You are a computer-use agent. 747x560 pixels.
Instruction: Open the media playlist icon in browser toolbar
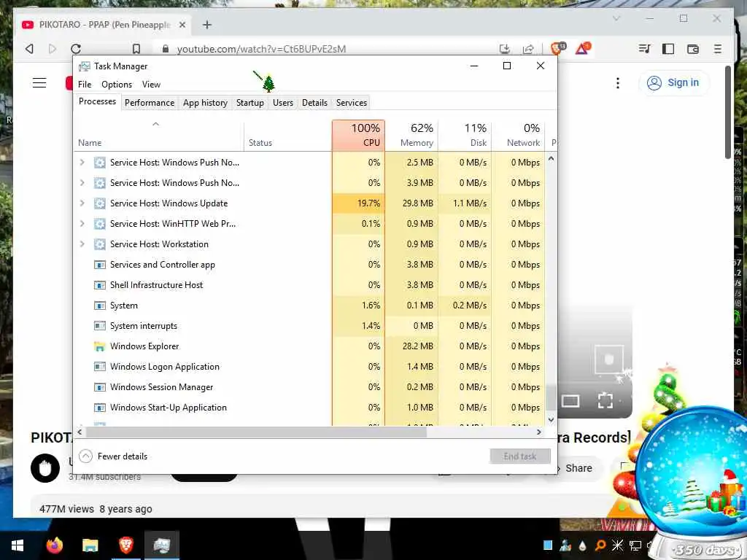tap(644, 49)
